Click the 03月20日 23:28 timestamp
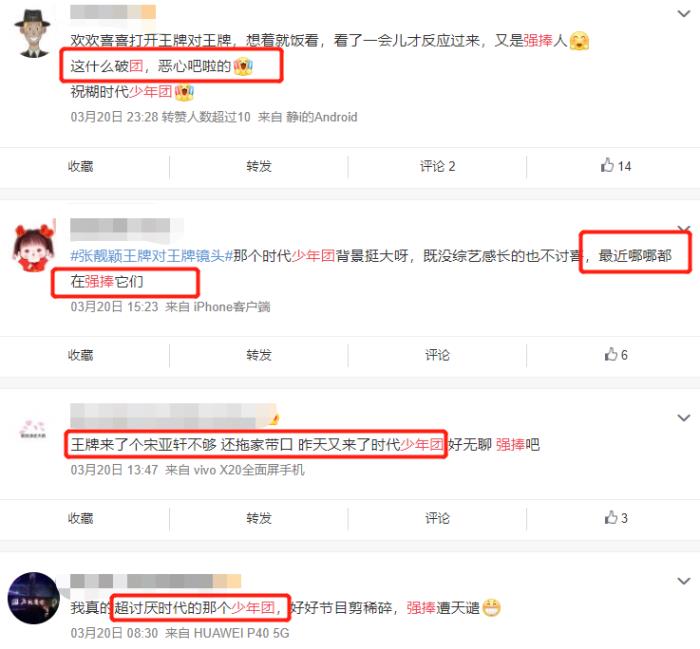This screenshot has width=700, height=649. pos(114,117)
